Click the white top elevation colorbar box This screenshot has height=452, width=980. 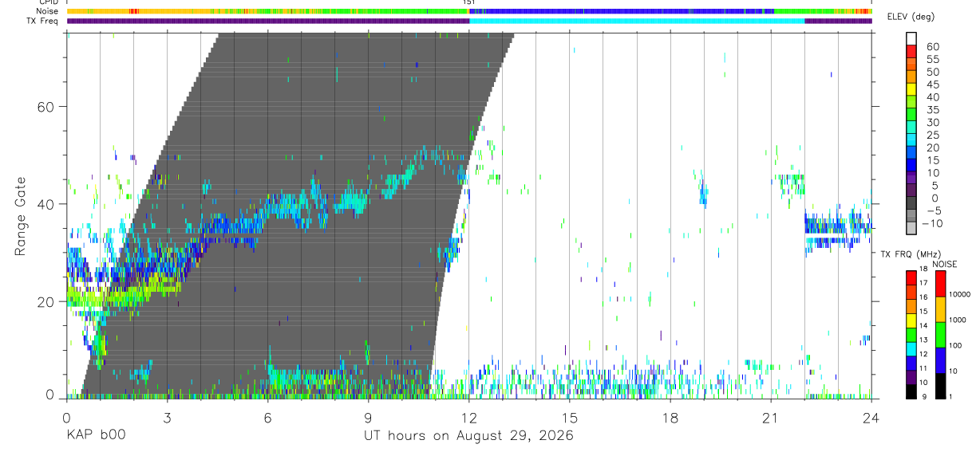click(912, 39)
